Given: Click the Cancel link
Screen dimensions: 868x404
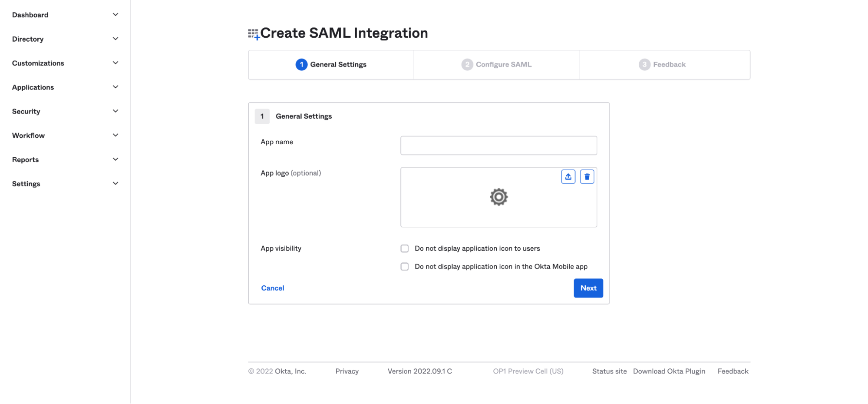Looking at the screenshot, I should coord(273,288).
